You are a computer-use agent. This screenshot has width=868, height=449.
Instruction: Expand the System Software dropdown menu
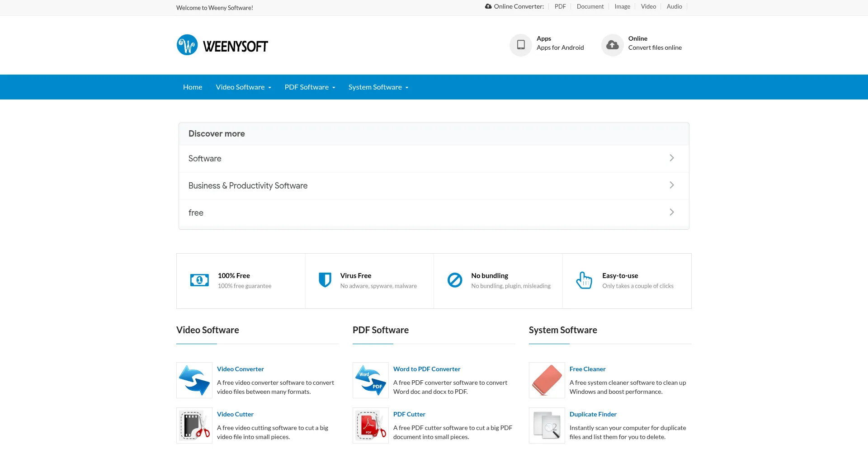[378, 87]
